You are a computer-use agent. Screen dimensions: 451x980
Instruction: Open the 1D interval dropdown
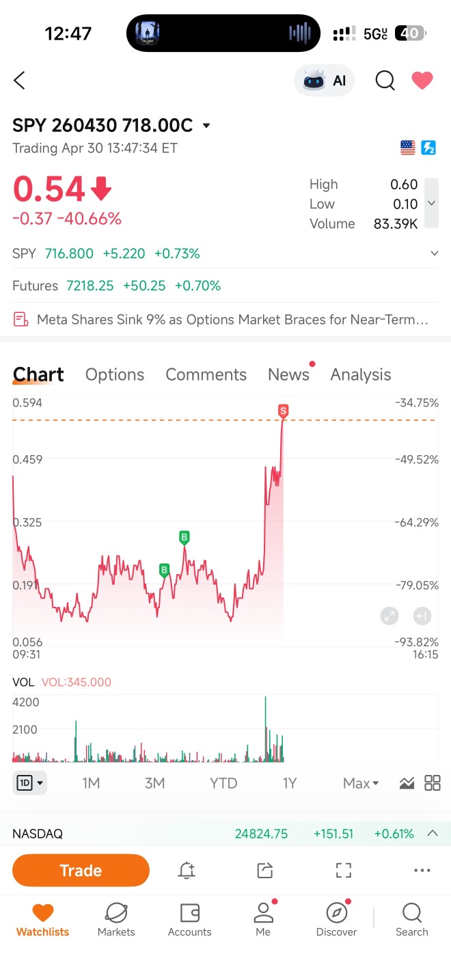click(x=29, y=783)
